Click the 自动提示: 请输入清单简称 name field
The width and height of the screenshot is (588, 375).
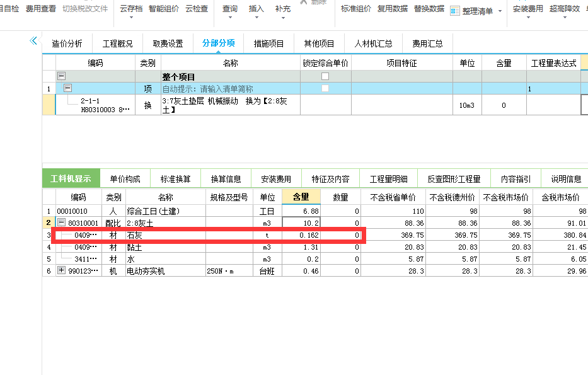click(230, 88)
